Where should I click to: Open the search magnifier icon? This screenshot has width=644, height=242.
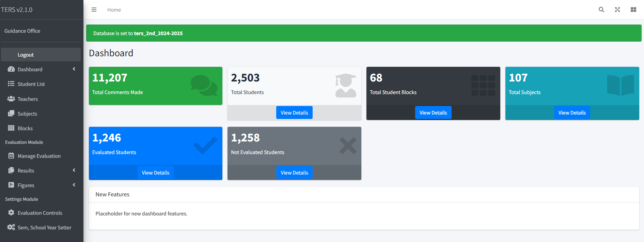[601, 10]
